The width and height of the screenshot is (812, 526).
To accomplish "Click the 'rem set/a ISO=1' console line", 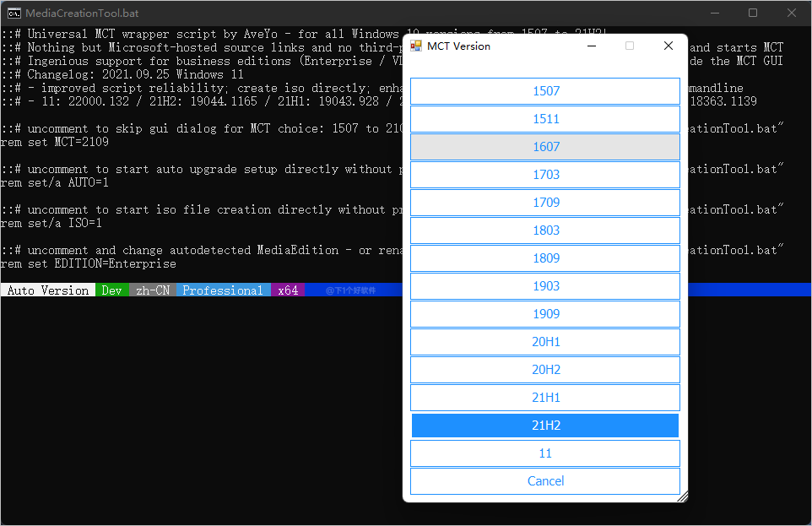I will pyautogui.click(x=51, y=223).
